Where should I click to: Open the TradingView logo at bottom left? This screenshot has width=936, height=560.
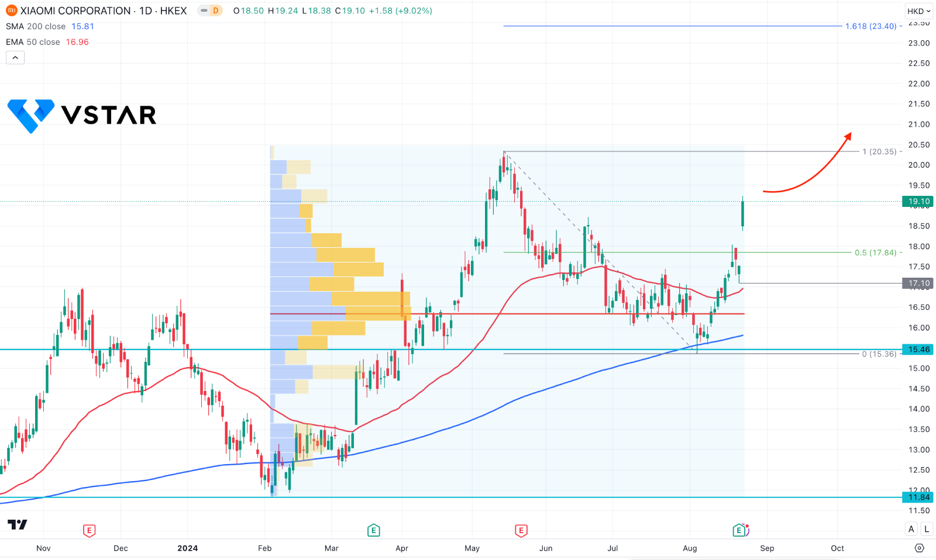coord(18,524)
